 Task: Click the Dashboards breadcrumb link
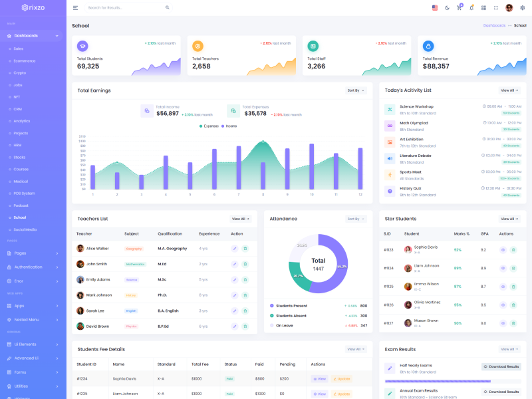[x=494, y=25]
